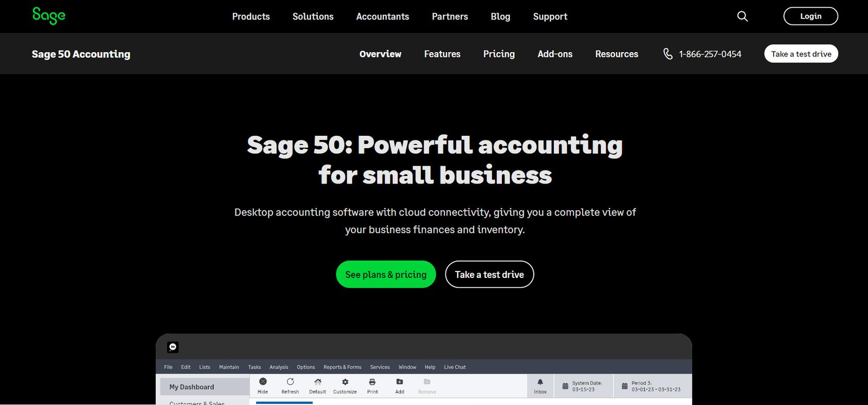Open the Solutions menu
868x405 pixels.
tap(313, 16)
